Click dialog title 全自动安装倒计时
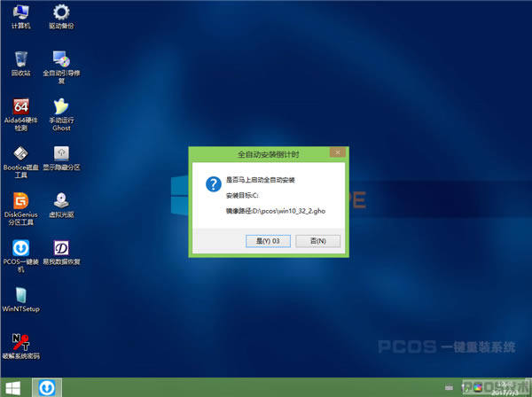 pos(268,154)
